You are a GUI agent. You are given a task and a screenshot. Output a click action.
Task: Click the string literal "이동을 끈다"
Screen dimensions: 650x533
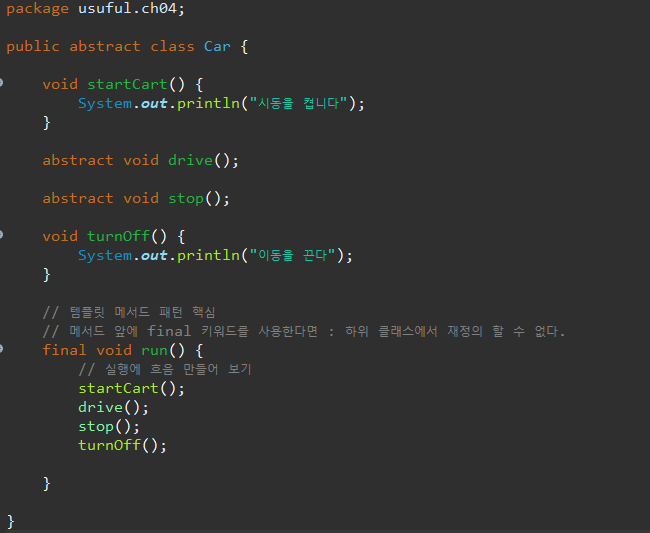292,255
